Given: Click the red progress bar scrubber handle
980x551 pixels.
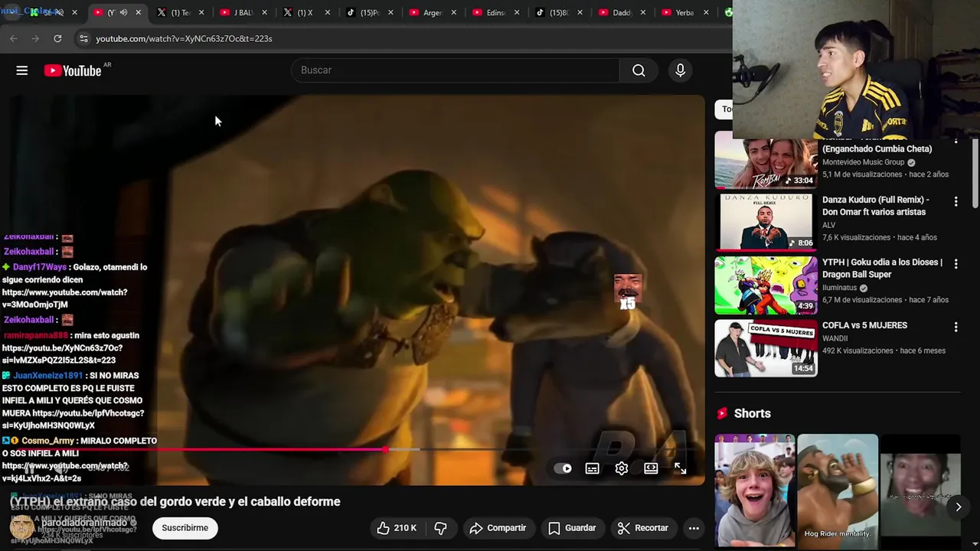Looking at the screenshot, I should click(386, 450).
